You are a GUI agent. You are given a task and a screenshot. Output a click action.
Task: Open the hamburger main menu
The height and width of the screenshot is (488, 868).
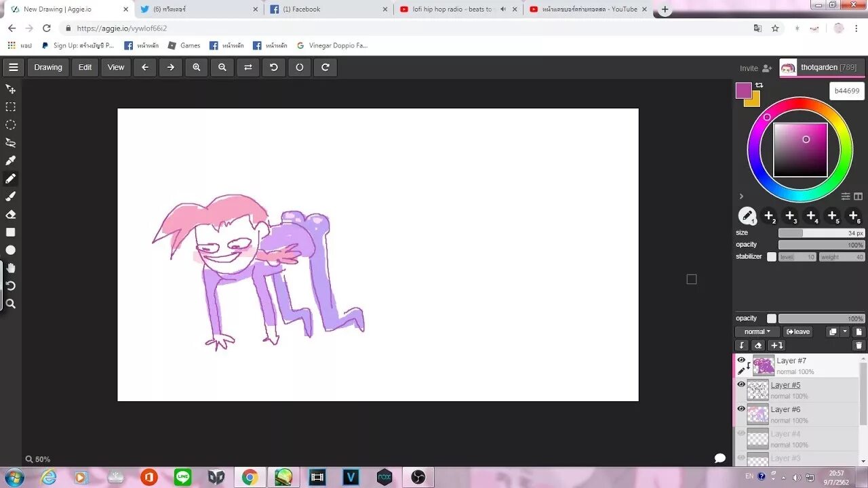tap(13, 67)
